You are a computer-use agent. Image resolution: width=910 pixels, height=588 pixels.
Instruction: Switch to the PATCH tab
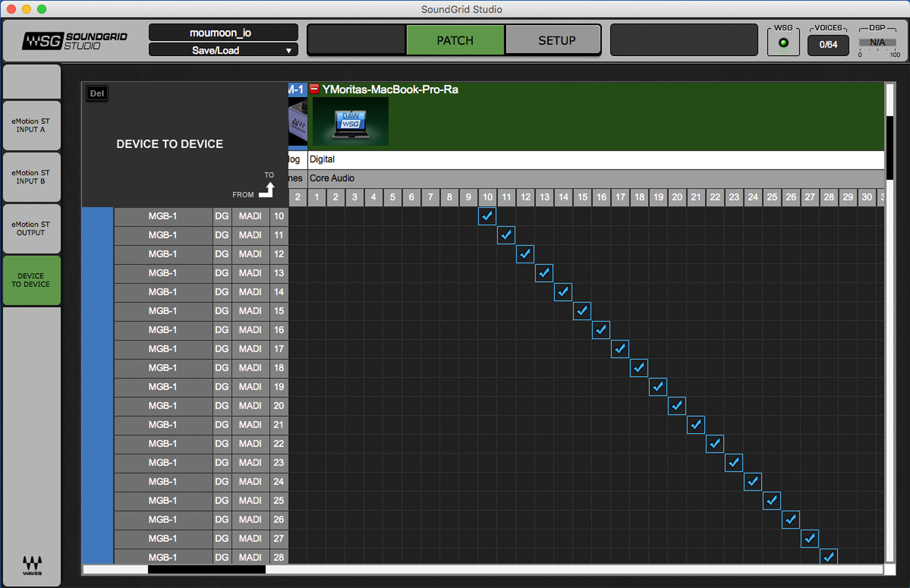tap(455, 40)
